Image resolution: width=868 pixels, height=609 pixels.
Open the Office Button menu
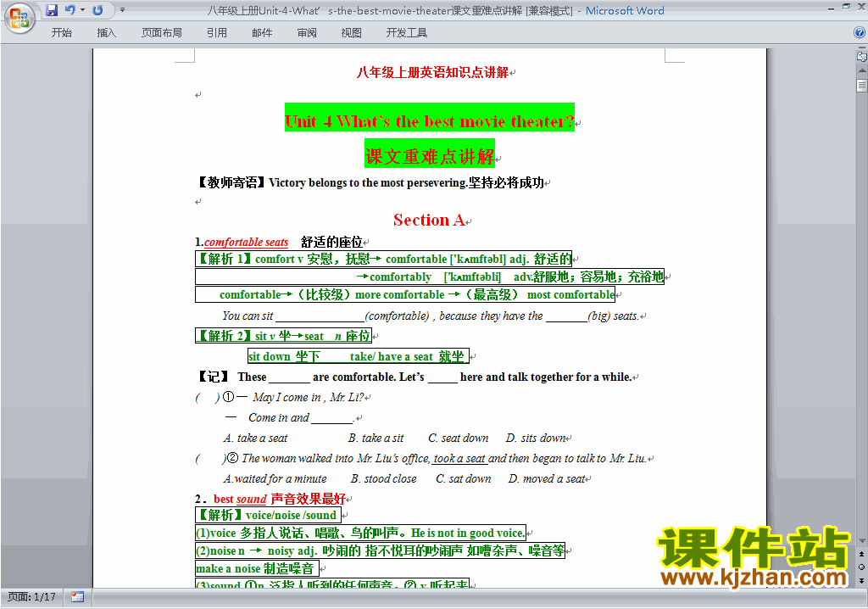click(19, 19)
